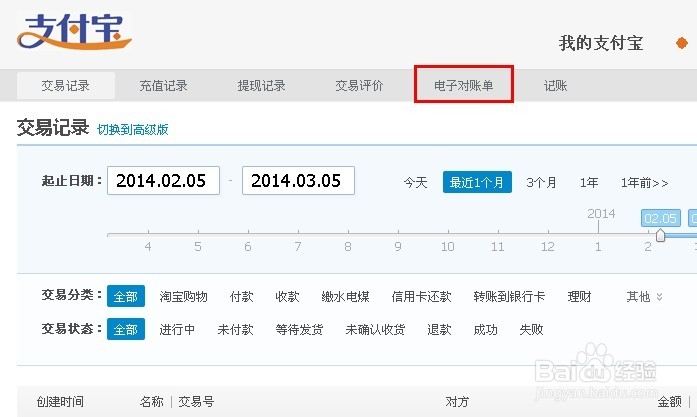Select the 3个月 date range
Viewport: 697px width, 417px height.
pyautogui.click(x=541, y=183)
